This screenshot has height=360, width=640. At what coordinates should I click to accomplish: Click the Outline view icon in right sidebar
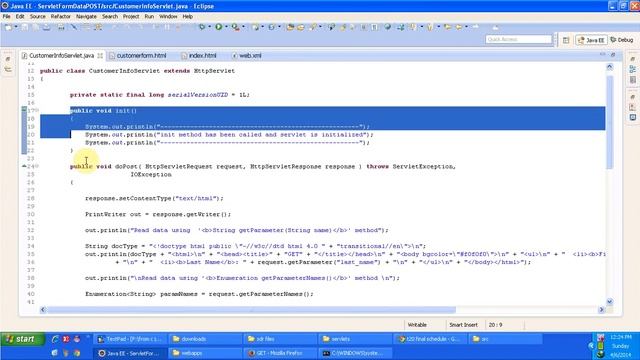tap(633, 69)
